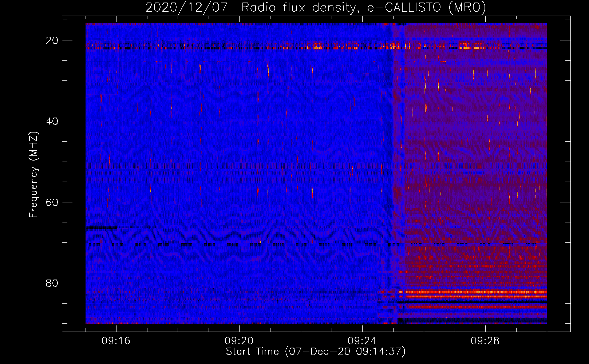The height and width of the screenshot is (364, 589).
Task: Click the 80 MHz frequency tick label
Action: click(x=52, y=283)
